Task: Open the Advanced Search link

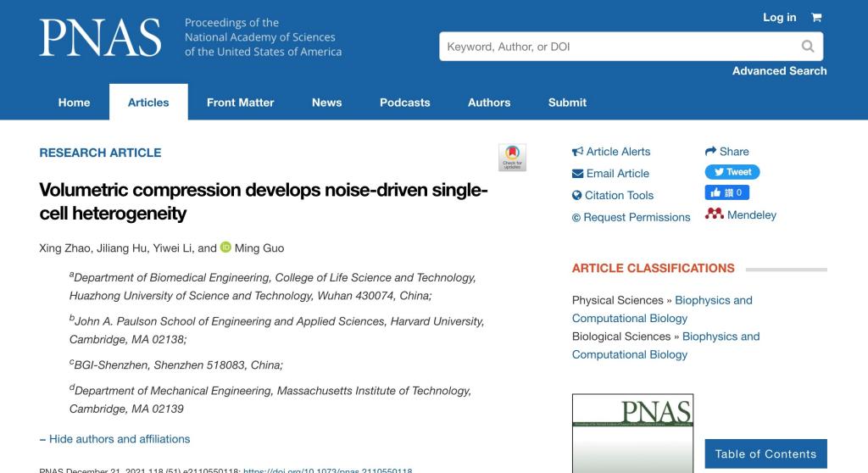Action: coord(779,71)
